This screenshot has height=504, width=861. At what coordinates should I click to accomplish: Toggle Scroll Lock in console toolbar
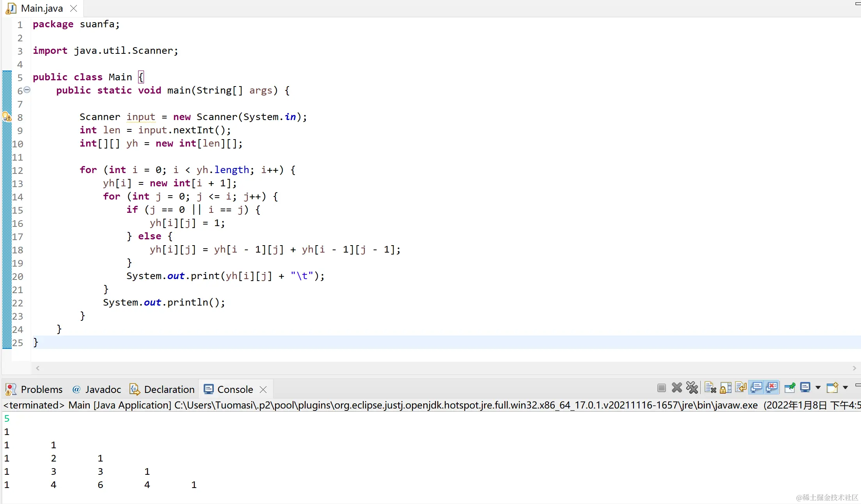(x=726, y=388)
